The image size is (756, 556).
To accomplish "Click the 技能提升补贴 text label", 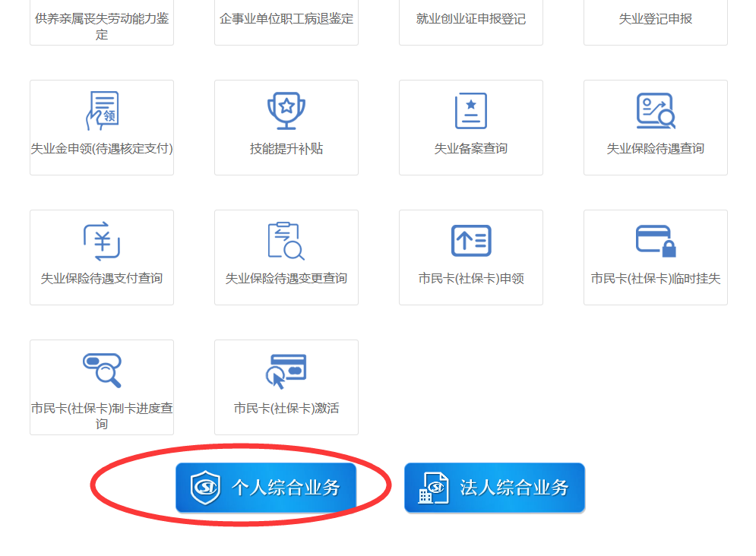I will point(286,149).
